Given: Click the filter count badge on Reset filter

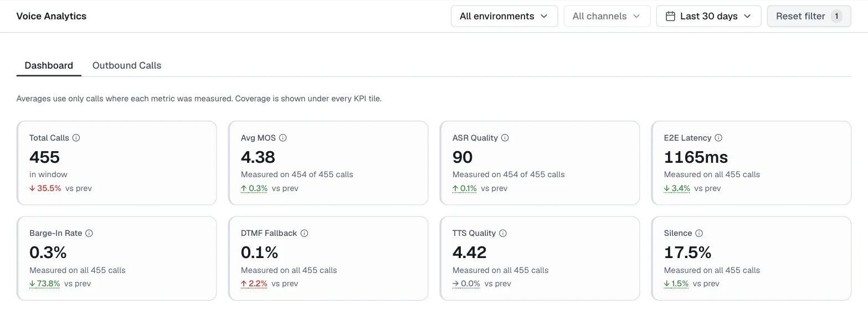Looking at the screenshot, I should (x=836, y=16).
